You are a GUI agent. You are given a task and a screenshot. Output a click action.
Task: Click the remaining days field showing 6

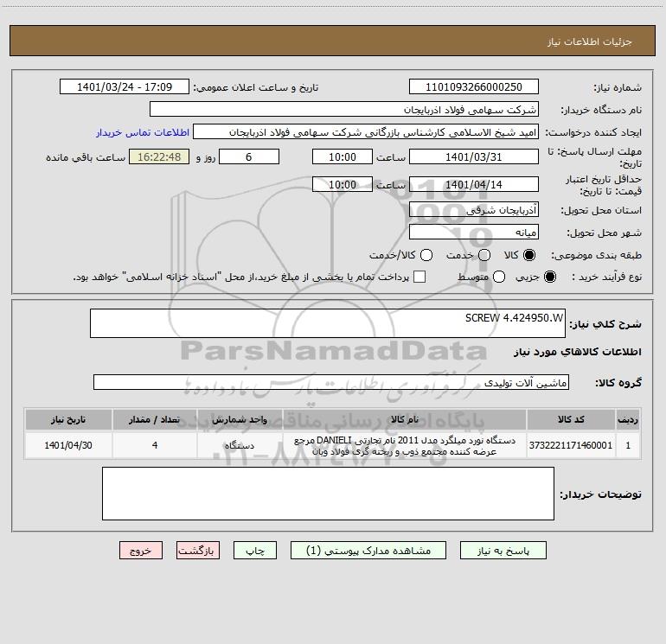[x=249, y=157]
